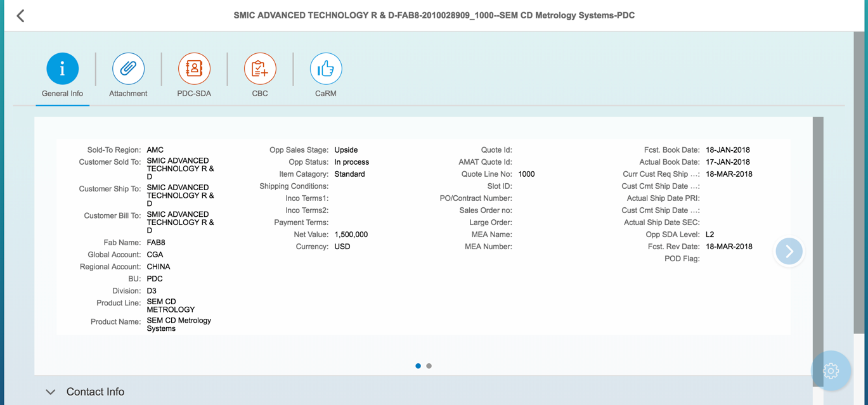This screenshot has height=405, width=868.
Task: Click the POD Flag label
Action: (682, 259)
